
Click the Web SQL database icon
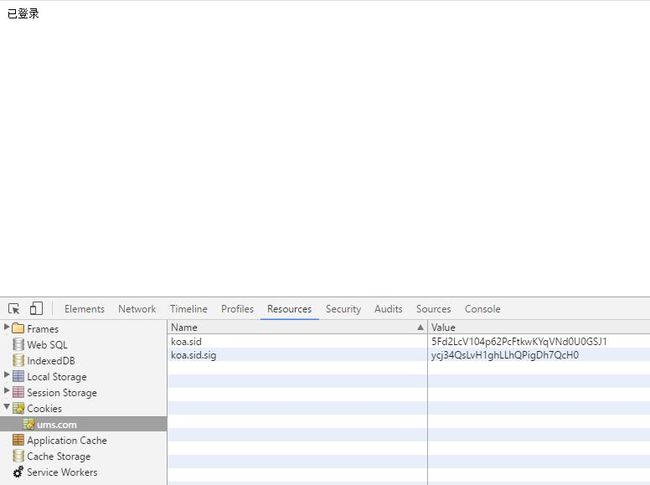(18, 344)
